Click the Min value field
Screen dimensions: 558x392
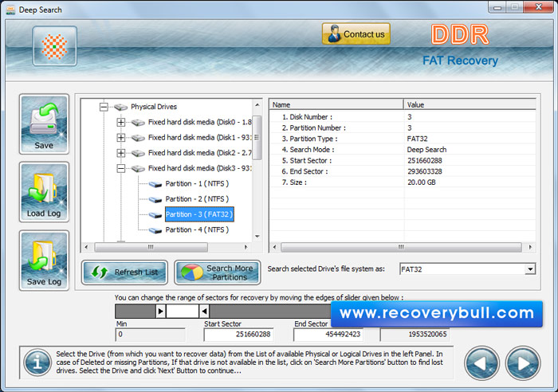pos(150,335)
